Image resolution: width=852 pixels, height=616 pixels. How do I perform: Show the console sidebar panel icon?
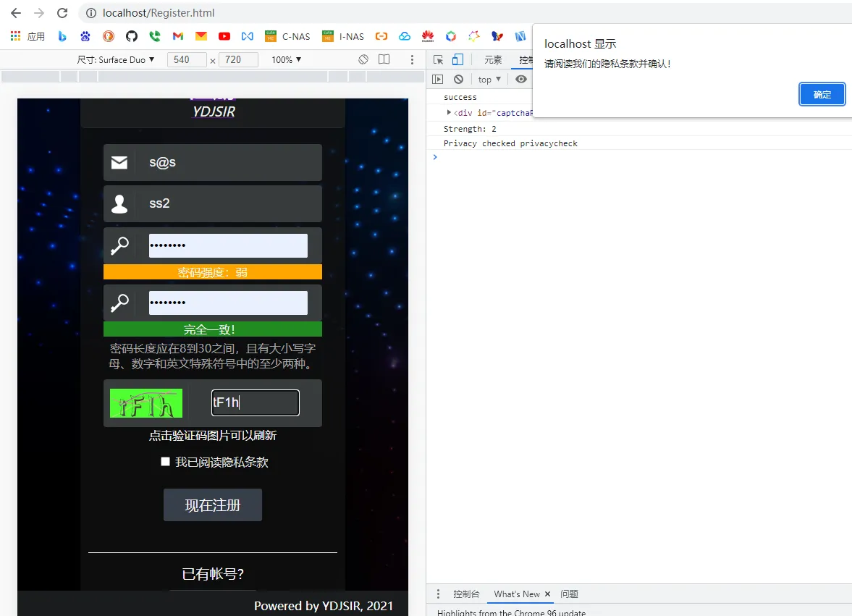(437, 80)
